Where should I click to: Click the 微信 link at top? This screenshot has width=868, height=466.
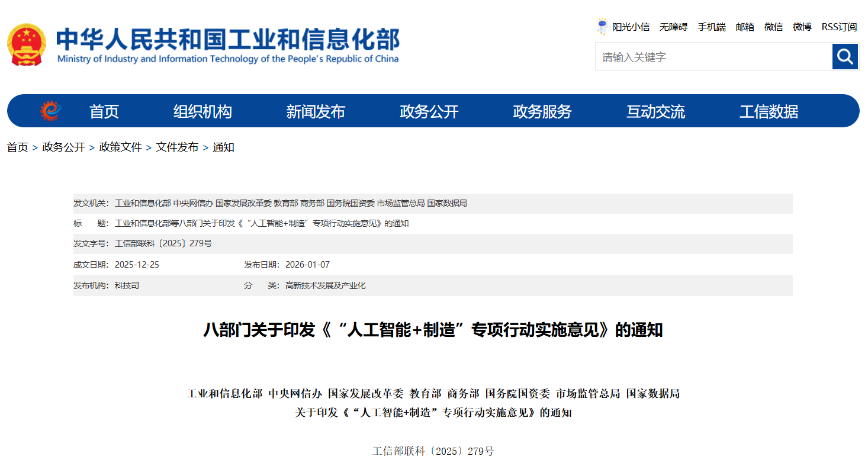[773, 27]
